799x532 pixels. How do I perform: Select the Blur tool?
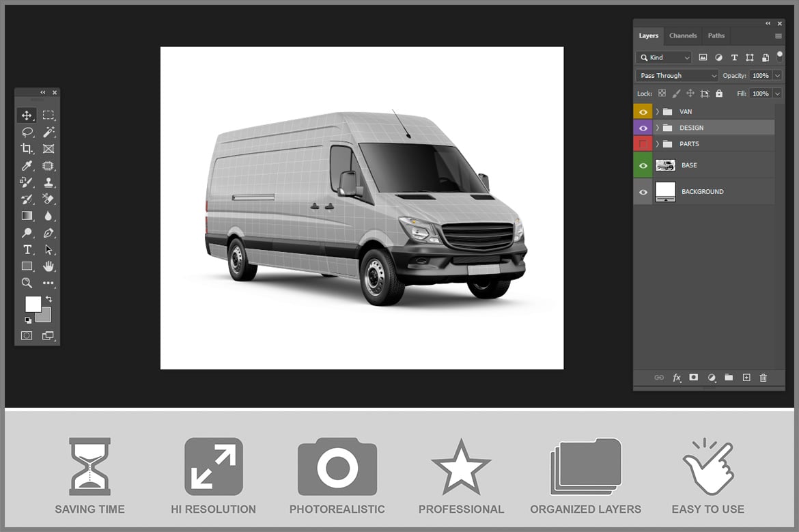(x=48, y=216)
